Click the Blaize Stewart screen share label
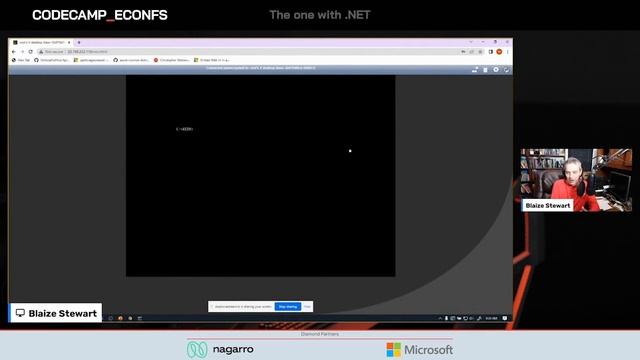 56,313
